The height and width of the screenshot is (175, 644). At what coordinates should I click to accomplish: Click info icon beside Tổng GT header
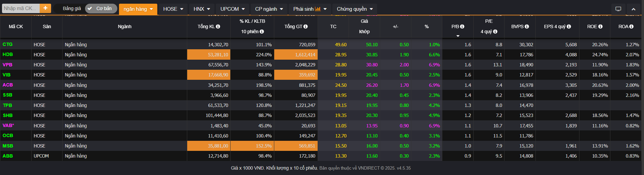(x=306, y=26)
